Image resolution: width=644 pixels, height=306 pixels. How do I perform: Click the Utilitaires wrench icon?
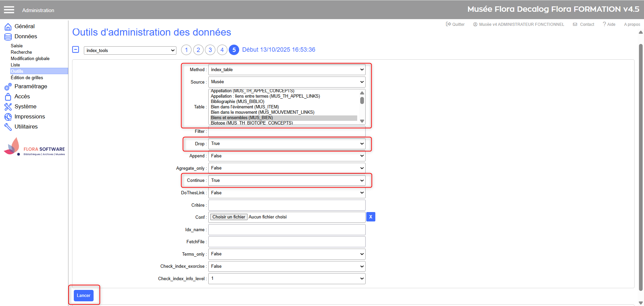(8, 127)
